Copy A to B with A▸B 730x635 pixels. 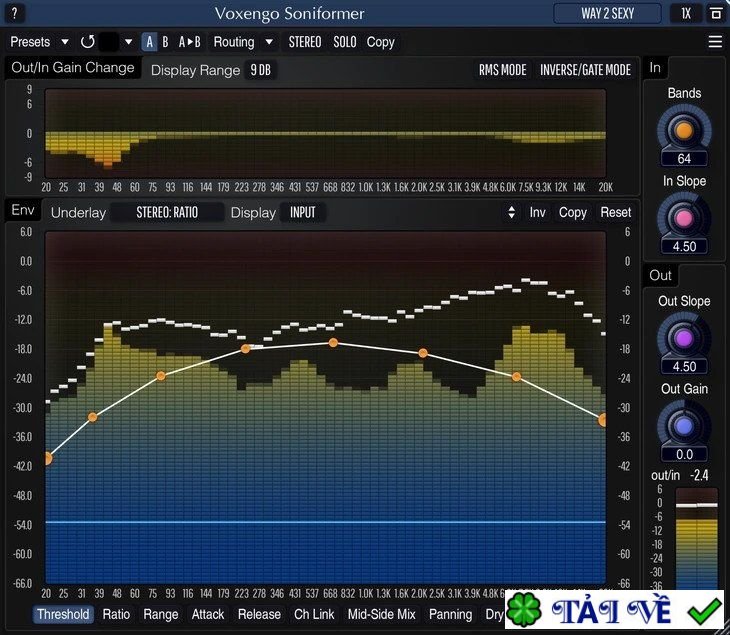(x=189, y=42)
